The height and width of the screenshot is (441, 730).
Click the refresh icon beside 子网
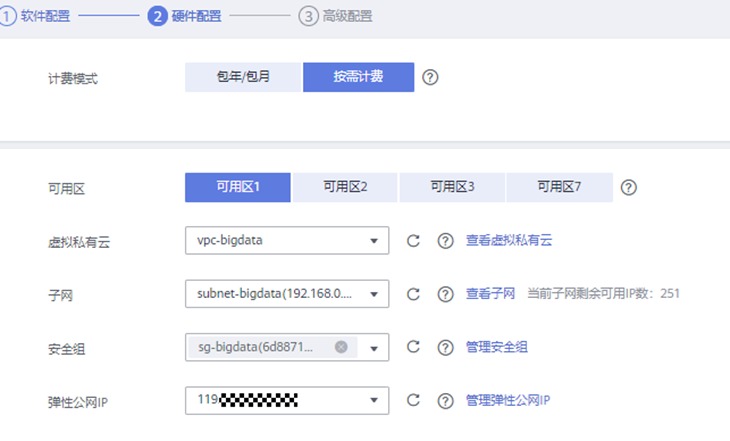(412, 294)
